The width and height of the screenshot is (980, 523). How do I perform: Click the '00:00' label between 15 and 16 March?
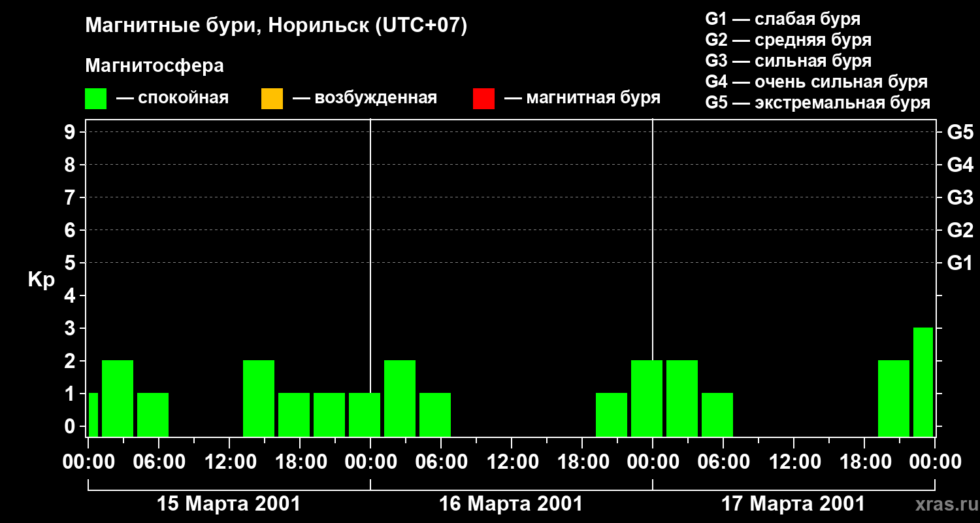pyautogui.click(x=370, y=462)
